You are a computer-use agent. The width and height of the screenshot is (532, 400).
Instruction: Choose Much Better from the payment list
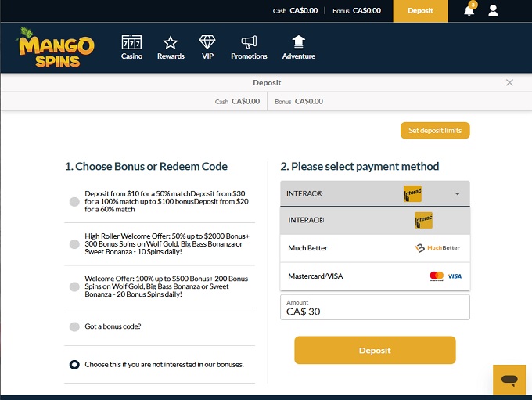(x=375, y=248)
